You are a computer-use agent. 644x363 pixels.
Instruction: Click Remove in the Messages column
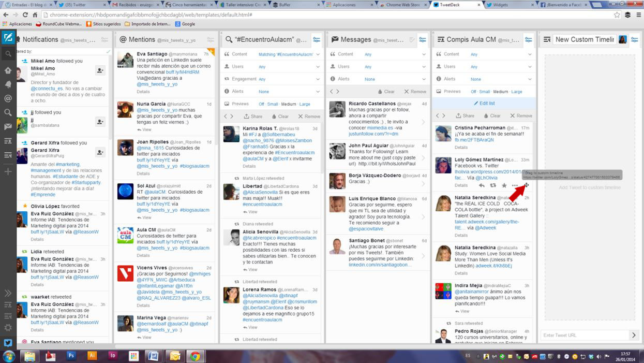[415, 92]
